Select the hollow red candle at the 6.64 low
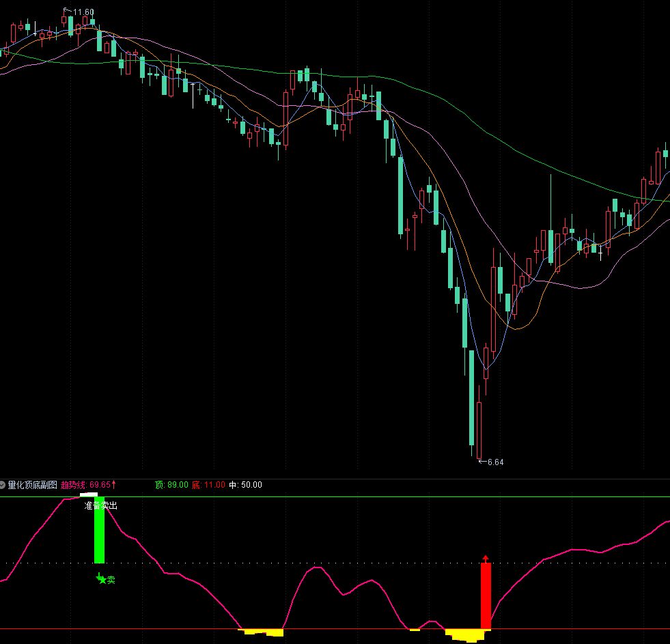 (479, 430)
